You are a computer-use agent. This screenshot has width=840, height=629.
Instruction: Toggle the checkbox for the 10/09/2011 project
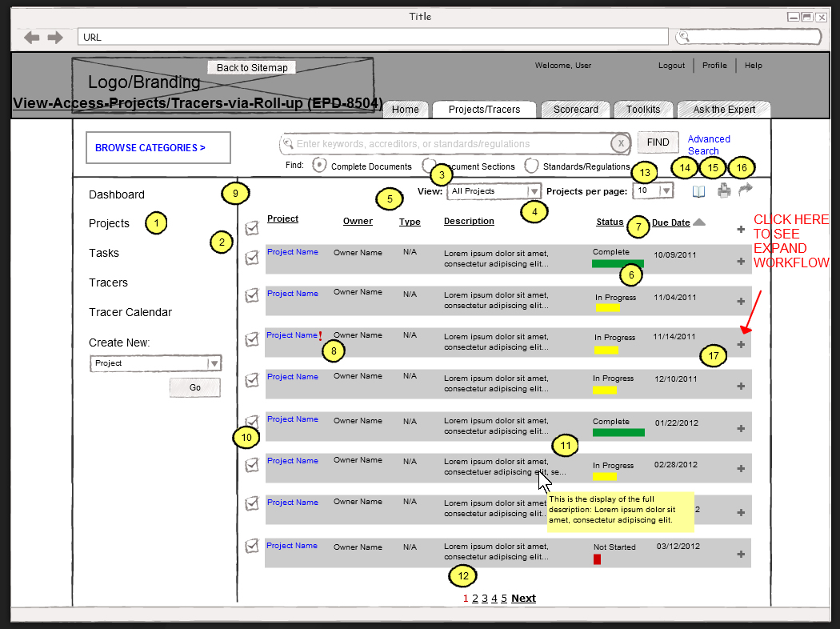[252, 258]
